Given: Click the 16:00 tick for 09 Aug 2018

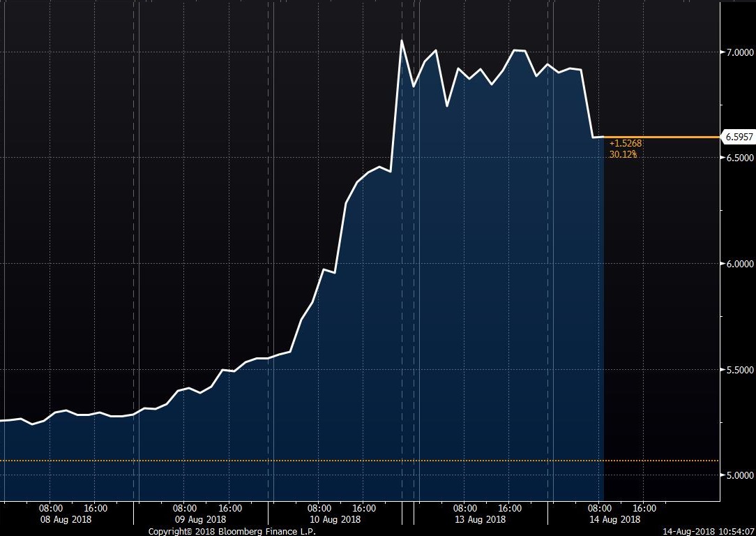Looking at the screenshot, I should [230, 509].
